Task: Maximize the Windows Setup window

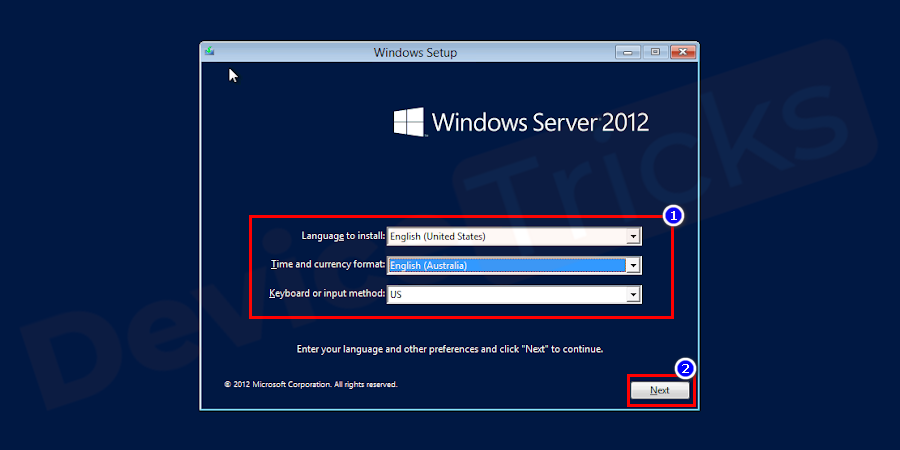Action: 655,52
